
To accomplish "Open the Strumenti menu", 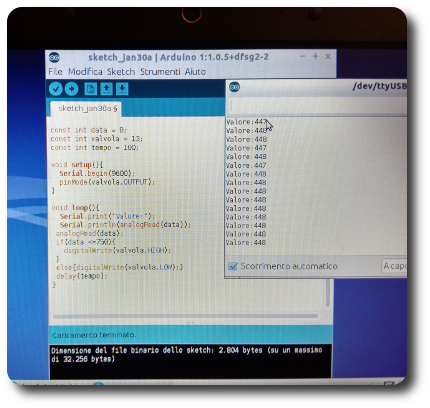I will [160, 72].
